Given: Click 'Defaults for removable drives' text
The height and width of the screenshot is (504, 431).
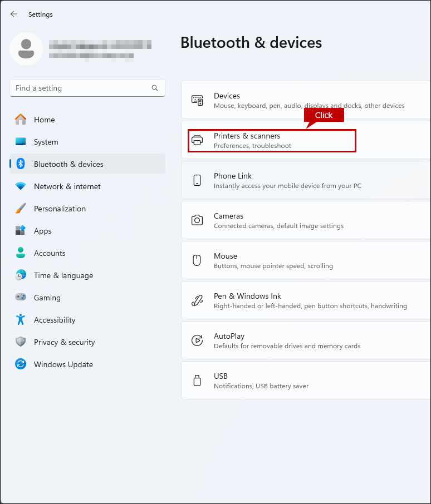Looking at the screenshot, I should [287, 346].
